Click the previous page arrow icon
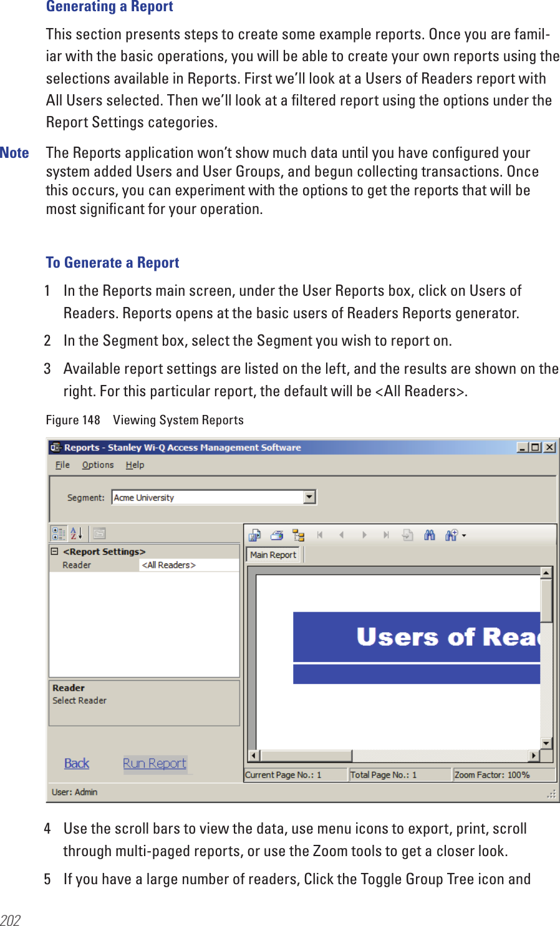The height and width of the screenshot is (926, 560). pyautogui.click(x=341, y=535)
